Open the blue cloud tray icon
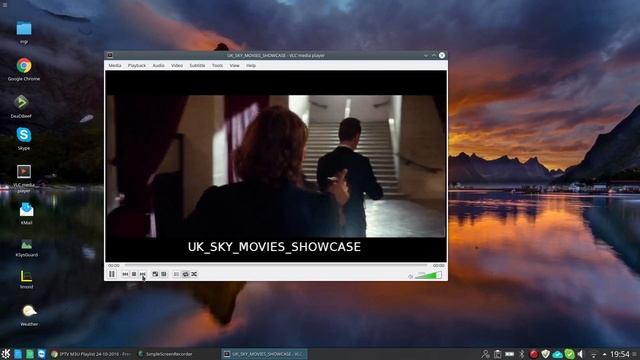Screen dimensions: 640x360 [x=557, y=354]
